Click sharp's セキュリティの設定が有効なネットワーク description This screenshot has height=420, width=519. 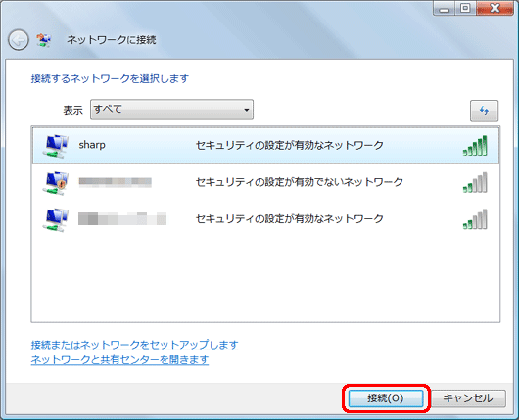pyautogui.click(x=290, y=145)
